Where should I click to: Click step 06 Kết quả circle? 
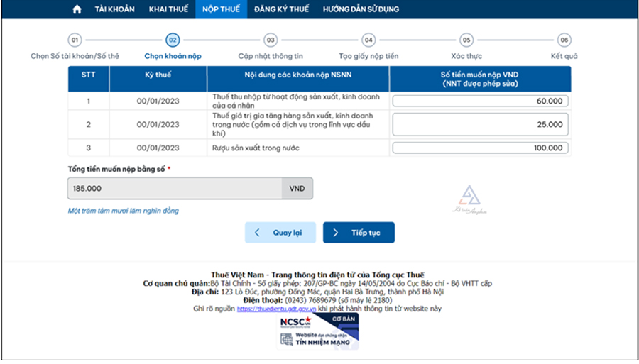coord(564,40)
